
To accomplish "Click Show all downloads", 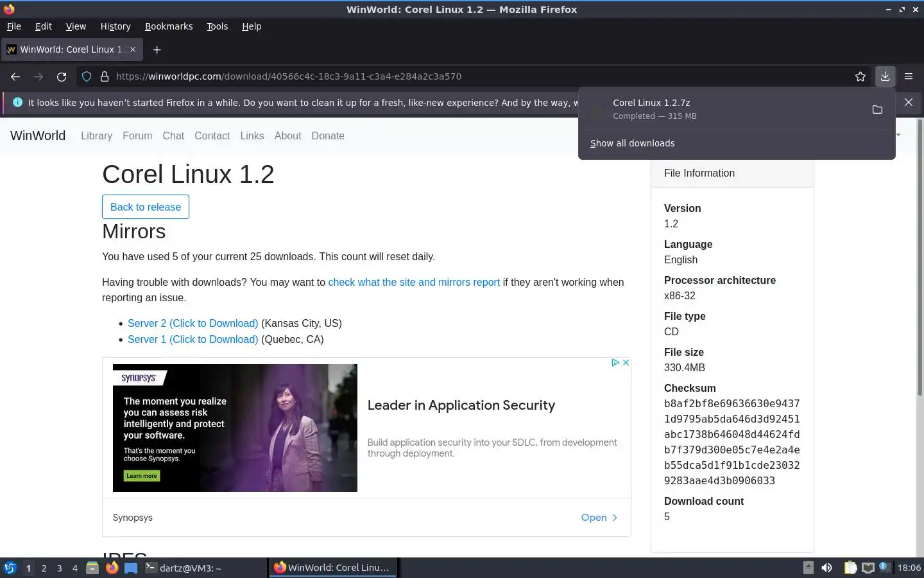I will point(632,143).
